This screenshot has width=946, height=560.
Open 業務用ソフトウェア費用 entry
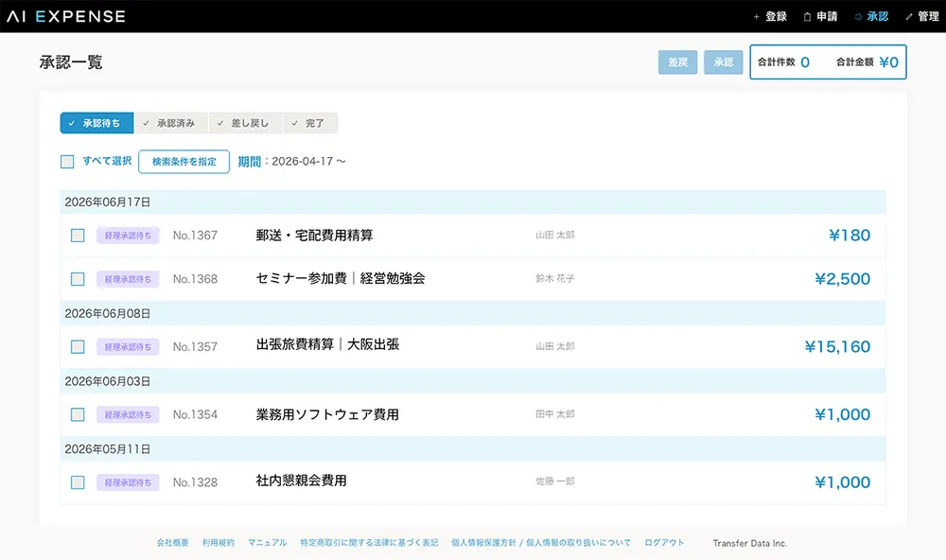327,414
